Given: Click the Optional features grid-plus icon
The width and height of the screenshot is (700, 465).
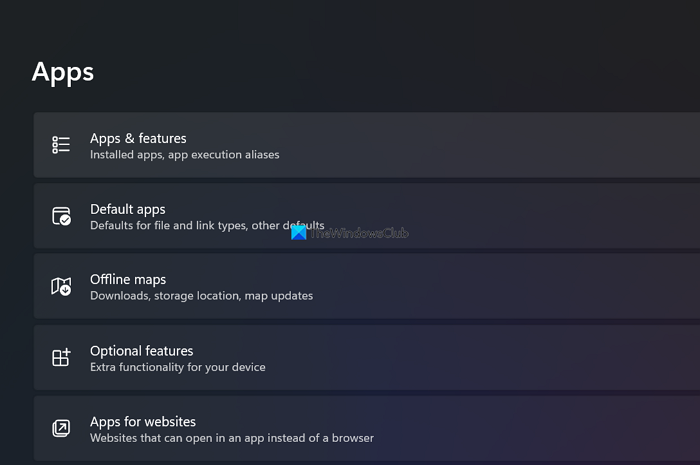Looking at the screenshot, I should [x=61, y=358].
